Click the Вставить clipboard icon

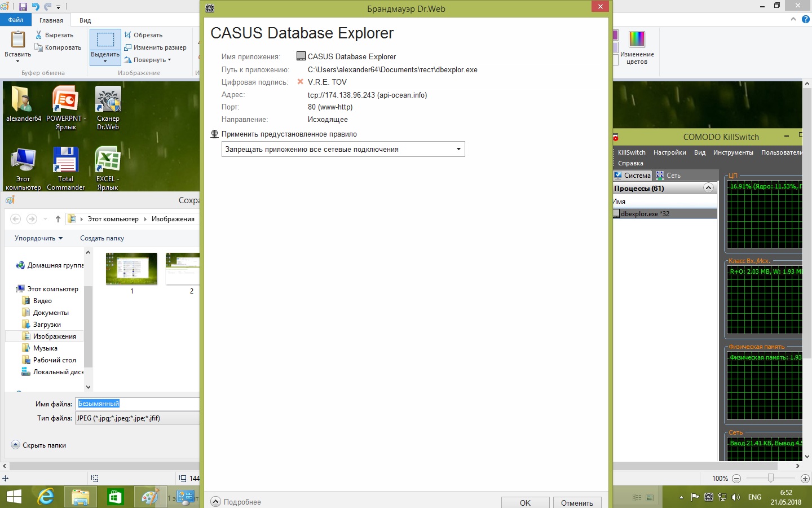pos(18,40)
